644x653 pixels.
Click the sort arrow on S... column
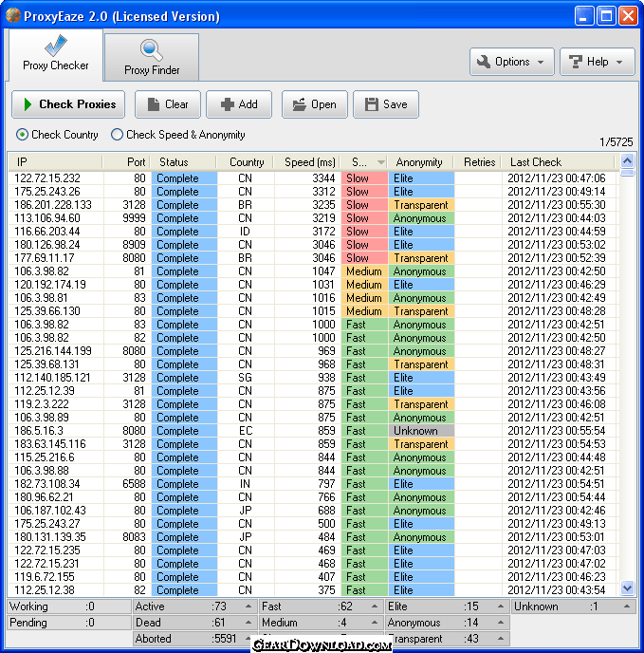coord(380,162)
